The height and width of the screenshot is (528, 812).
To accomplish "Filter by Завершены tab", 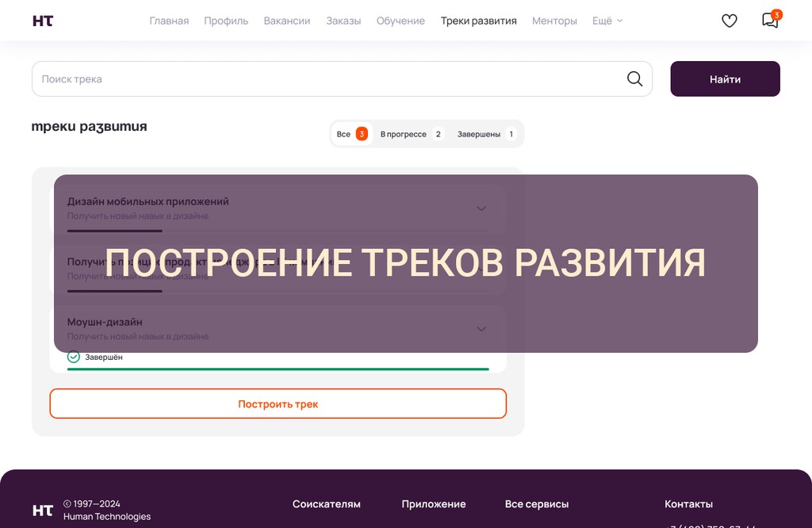I will click(486, 134).
